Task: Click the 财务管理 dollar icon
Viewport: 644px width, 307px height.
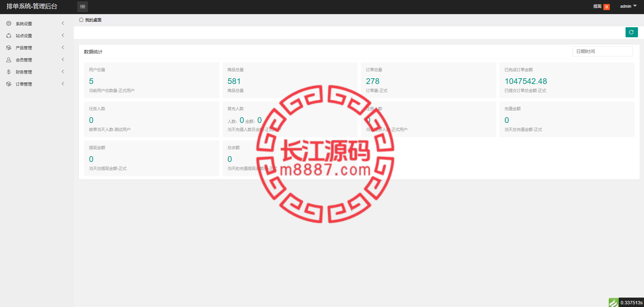Action: pos(9,72)
